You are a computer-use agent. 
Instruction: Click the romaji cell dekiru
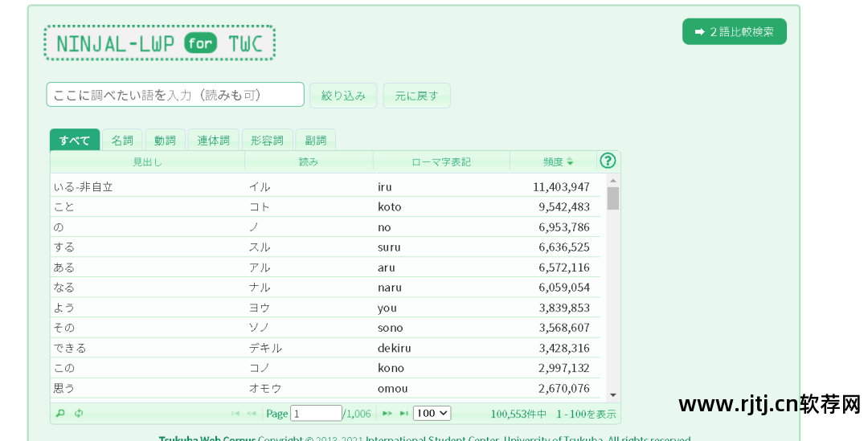click(394, 349)
